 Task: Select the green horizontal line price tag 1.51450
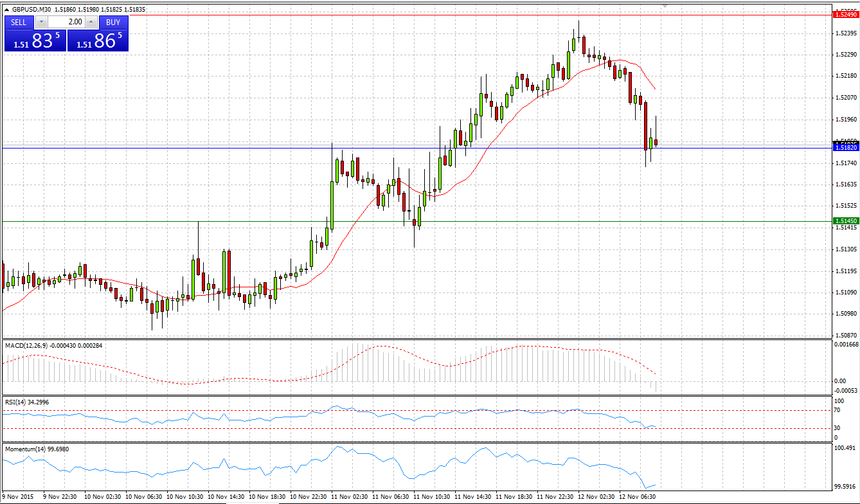pyautogui.click(x=845, y=221)
